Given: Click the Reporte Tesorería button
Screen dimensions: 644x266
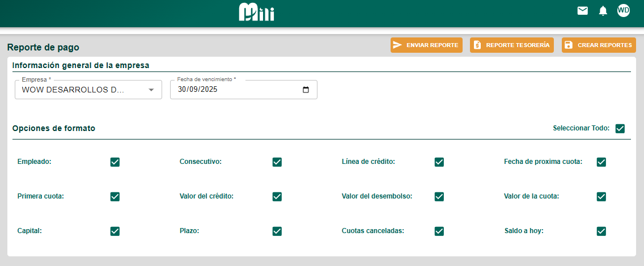Looking at the screenshot, I should point(512,45).
